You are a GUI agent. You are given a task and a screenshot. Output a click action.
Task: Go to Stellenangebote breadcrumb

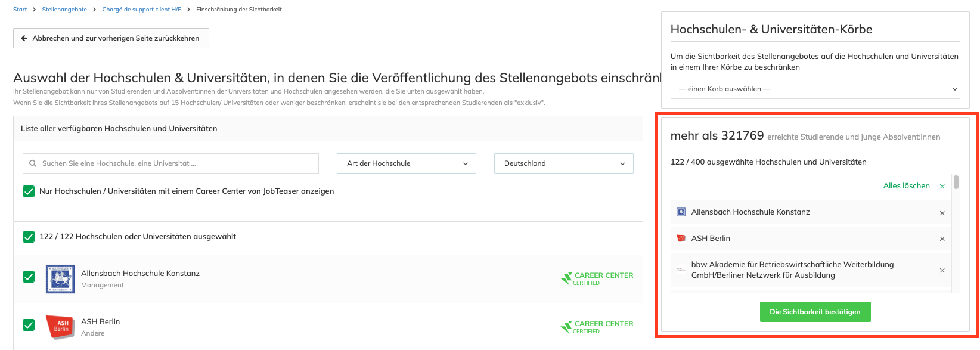(x=64, y=10)
